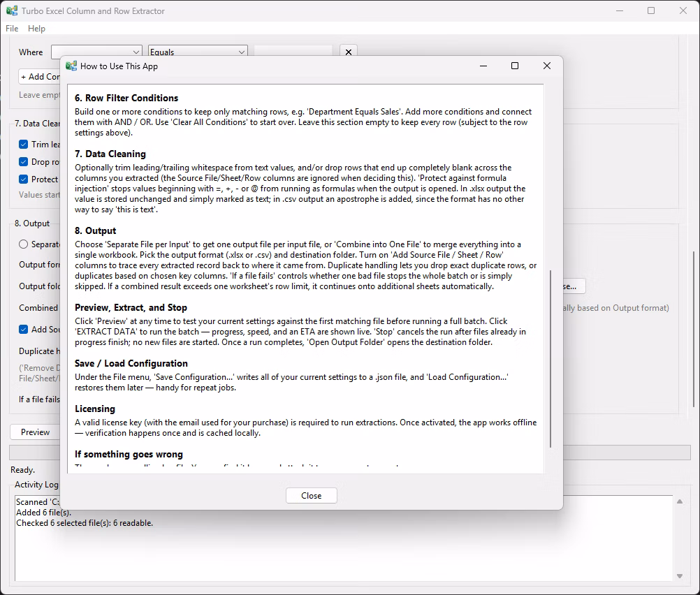This screenshot has height=595, width=700.
Task: Toggle the Drop rows checkbox
Action: click(24, 161)
